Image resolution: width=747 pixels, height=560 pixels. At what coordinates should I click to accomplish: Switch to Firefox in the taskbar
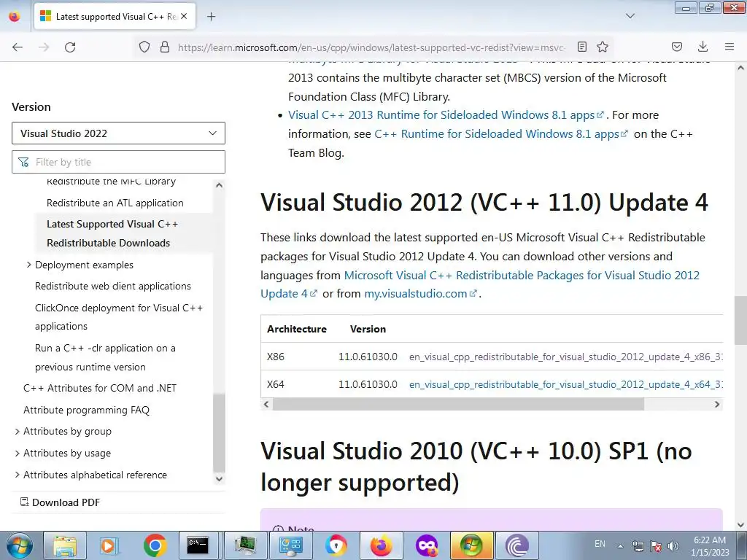coord(381,545)
